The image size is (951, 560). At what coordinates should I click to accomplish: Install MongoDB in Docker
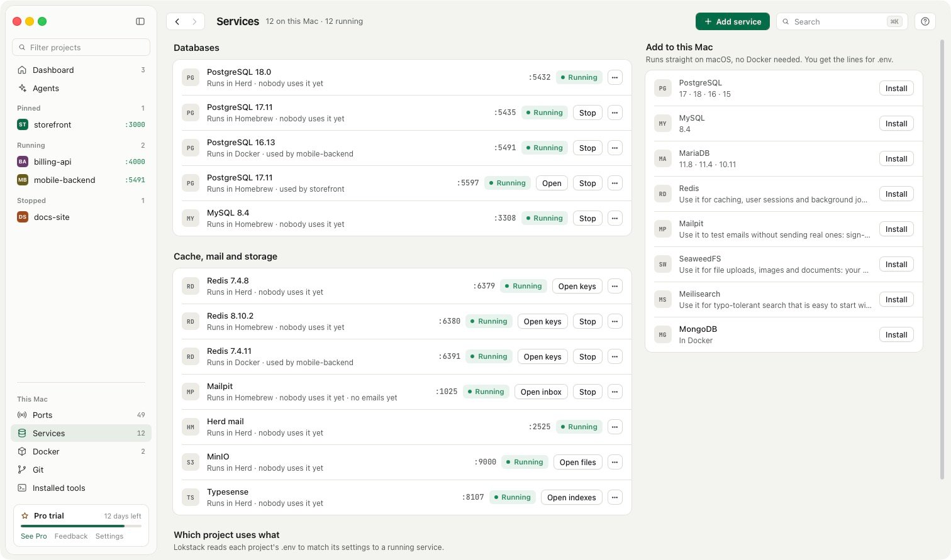tap(896, 335)
